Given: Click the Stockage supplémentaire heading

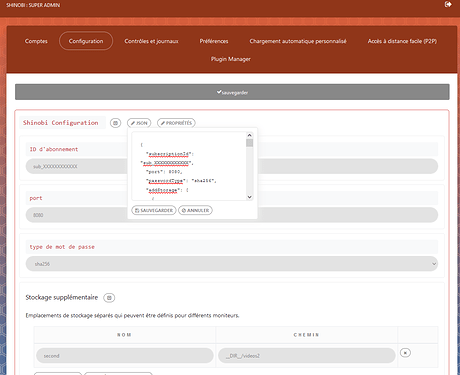Looking at the screenshot, I should 62,297.
